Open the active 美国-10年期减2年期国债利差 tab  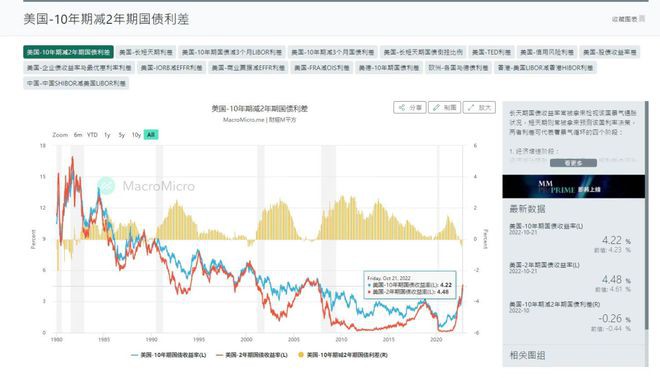68,52
